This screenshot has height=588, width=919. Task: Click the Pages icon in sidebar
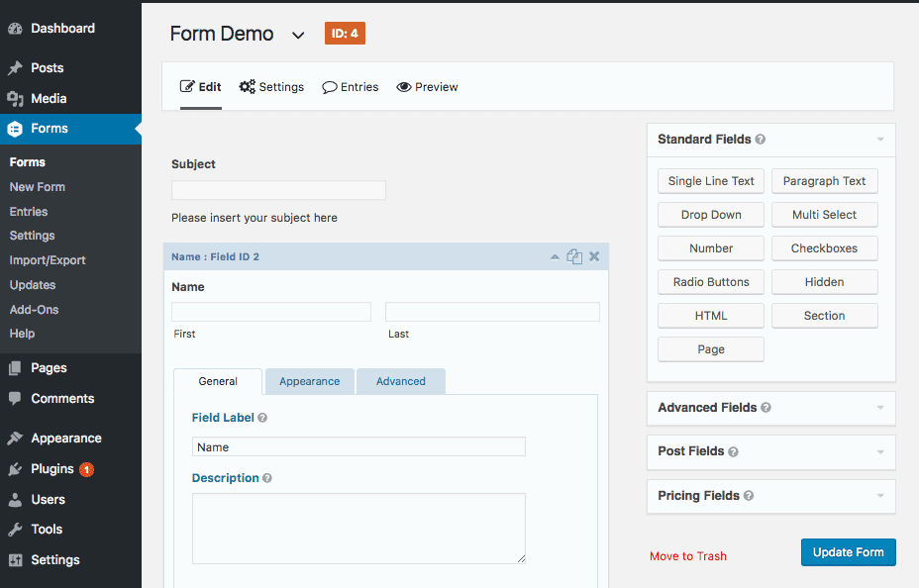[15, 368]
